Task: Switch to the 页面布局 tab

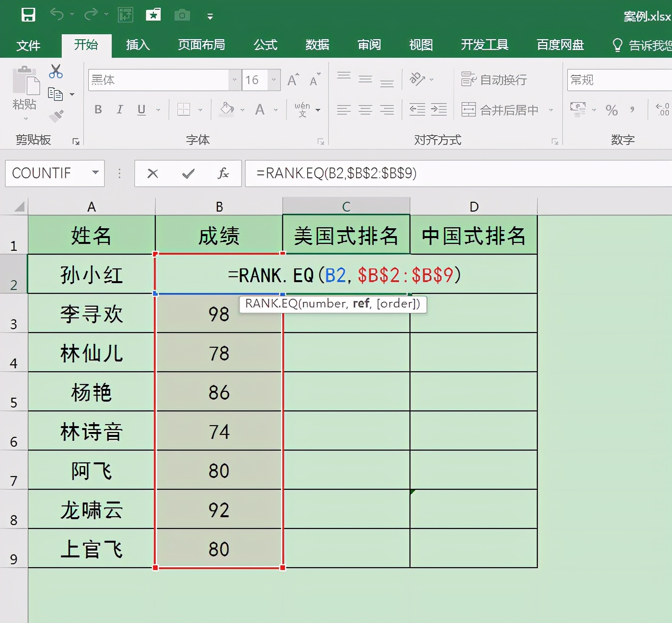Action: coord(202,45)
